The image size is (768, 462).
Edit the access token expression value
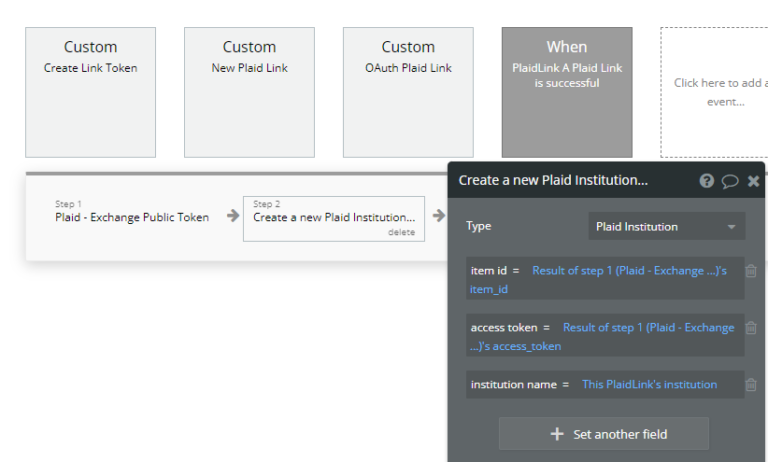pos(602,337)
